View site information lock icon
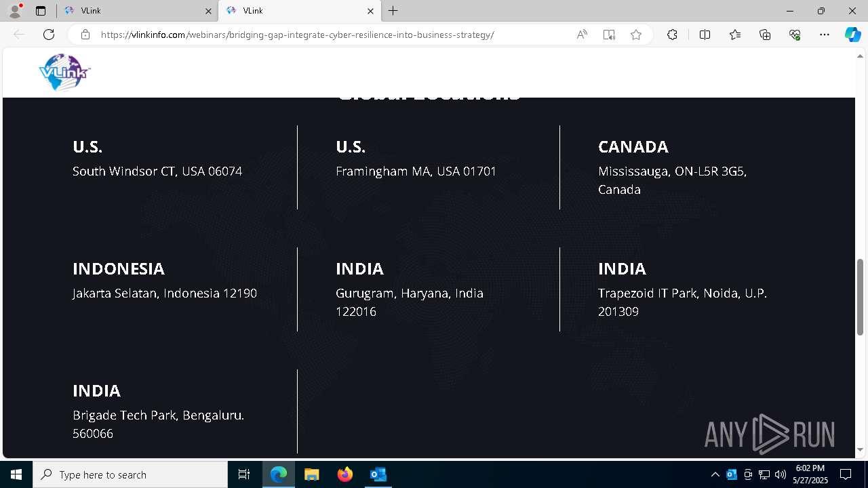Viewport: 868px width, 488px height. [x=85, y=35]
